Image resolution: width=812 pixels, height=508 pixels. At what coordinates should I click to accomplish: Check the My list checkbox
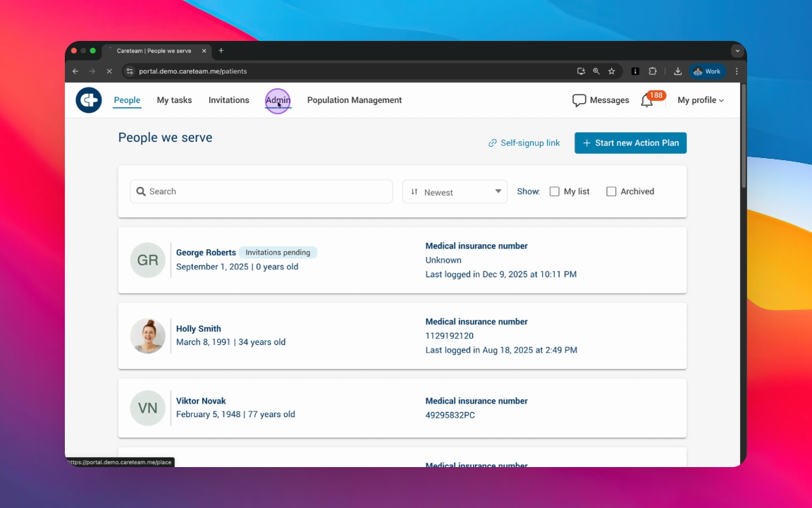[554, 191]
